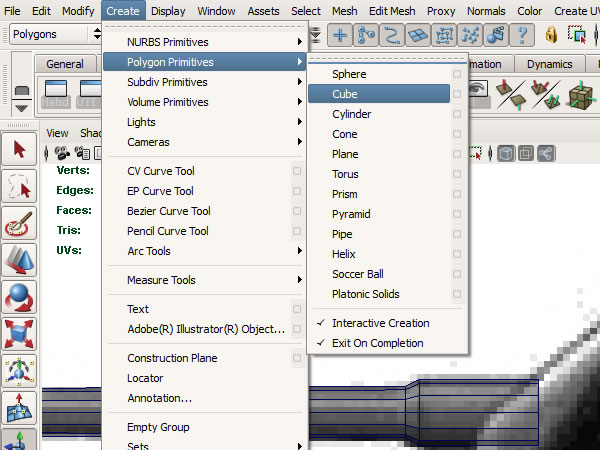Click the eye shelf icon
600x450 pixels.
[x=478, y=92]
